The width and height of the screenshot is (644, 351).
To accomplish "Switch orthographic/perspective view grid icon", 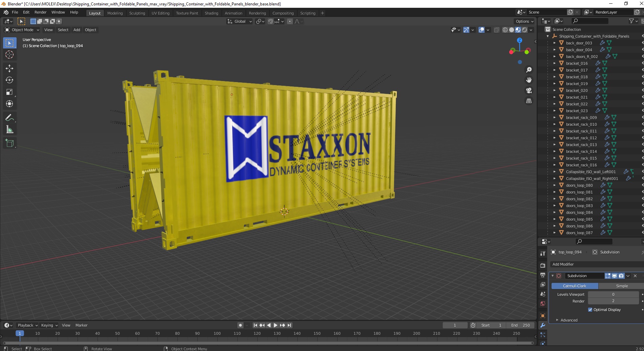I will coord(529,101).
